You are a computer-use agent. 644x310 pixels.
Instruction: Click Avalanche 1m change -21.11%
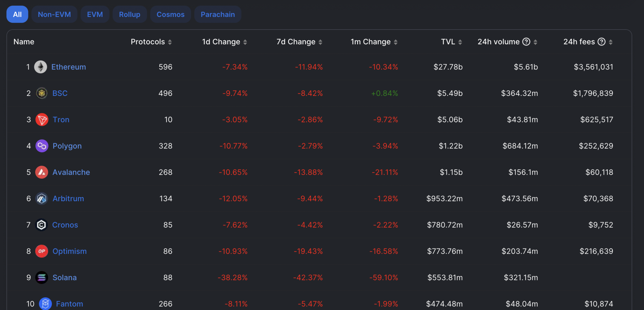point(385,172)
